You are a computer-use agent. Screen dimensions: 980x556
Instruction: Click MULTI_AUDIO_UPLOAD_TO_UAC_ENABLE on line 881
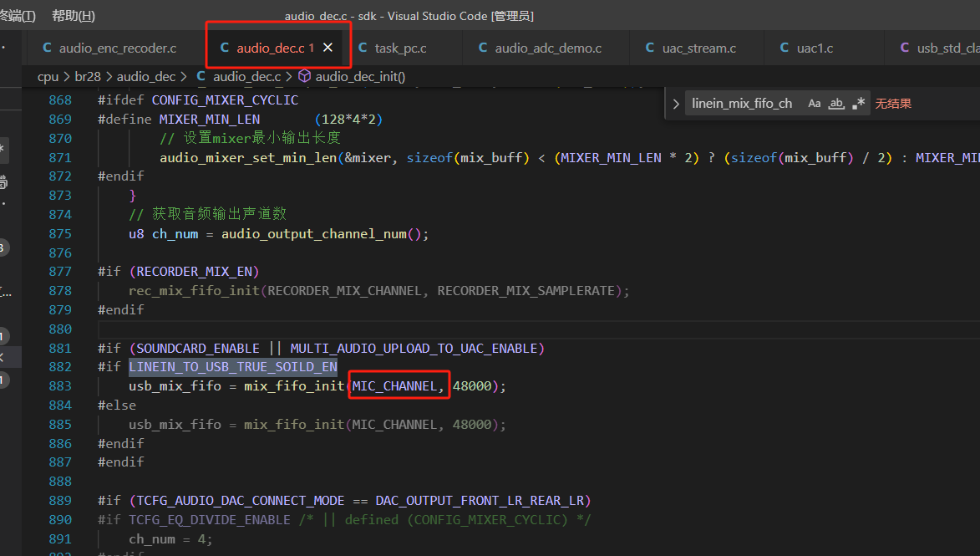[x=414, y=349]
